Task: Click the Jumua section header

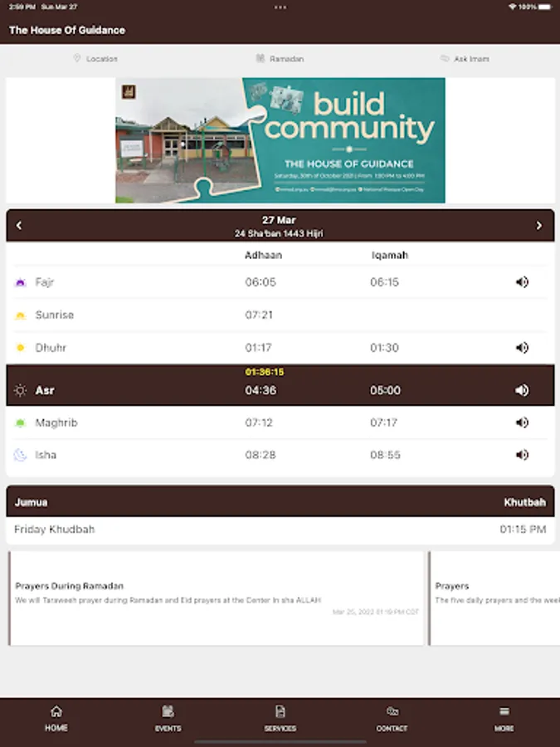Action: pos(31,502)
